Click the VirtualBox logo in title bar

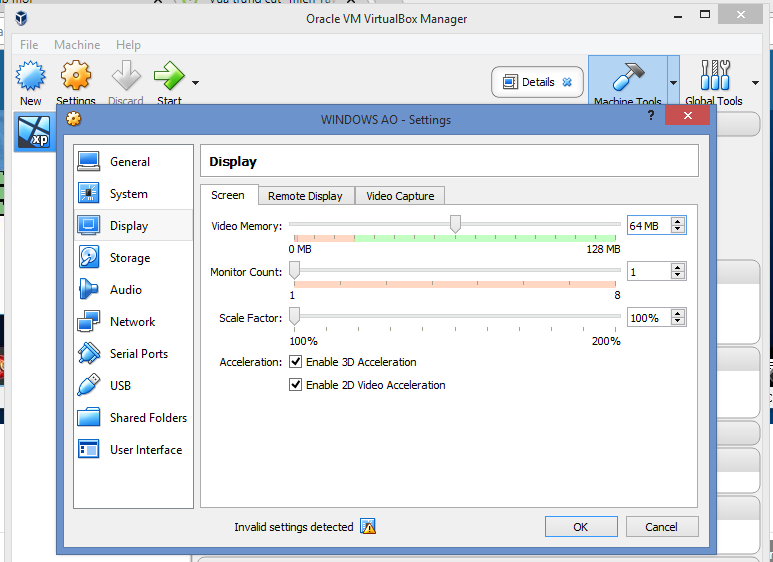(21, 19)
